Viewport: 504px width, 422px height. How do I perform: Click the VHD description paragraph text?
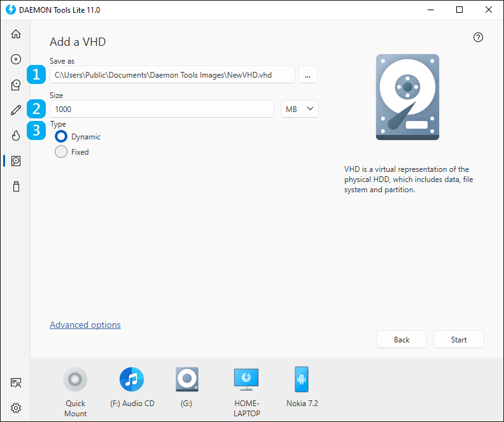pyautogui.click(x=409, y=179)
